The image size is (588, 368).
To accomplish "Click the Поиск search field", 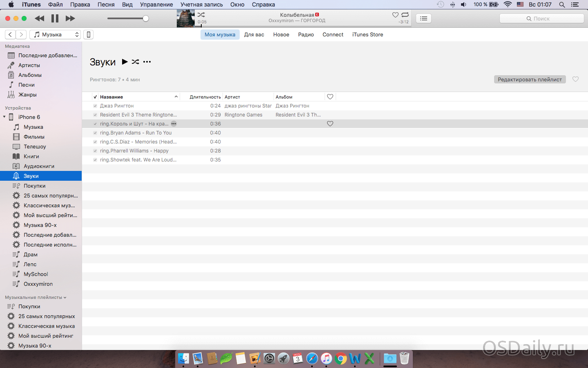I will pos(541,18).
